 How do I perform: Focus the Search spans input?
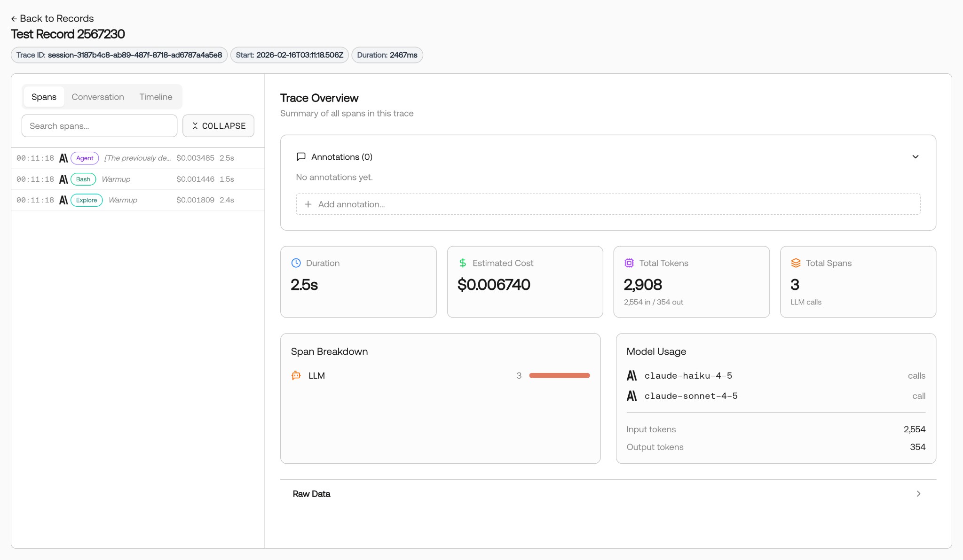click(x=99, y=126)
